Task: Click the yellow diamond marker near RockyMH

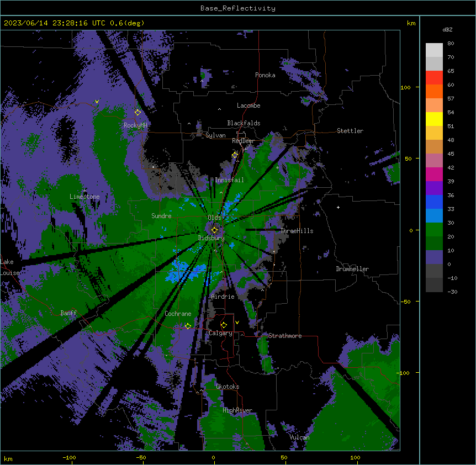Action: (x=137, y=112)
